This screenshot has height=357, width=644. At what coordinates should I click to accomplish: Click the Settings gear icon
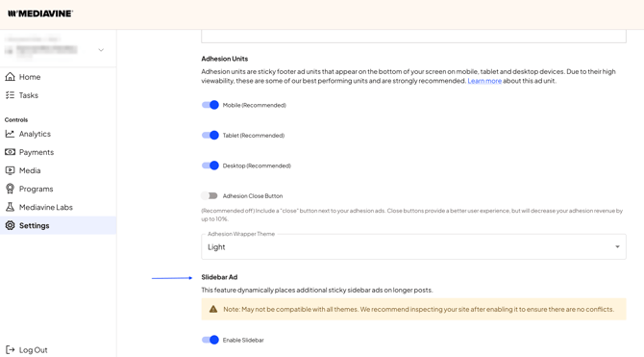tap(10, 225)
